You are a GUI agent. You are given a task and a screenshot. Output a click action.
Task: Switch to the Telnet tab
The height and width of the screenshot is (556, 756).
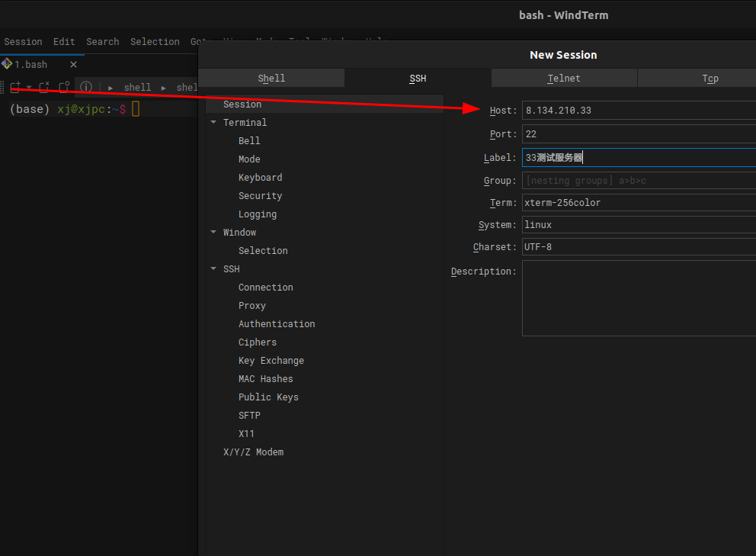click(564, 78)
